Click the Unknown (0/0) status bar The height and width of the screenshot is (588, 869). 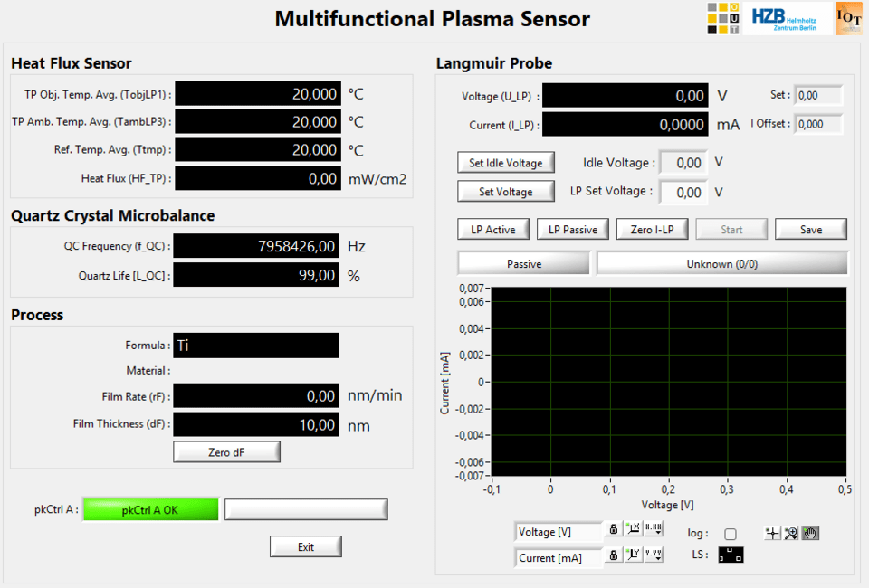721,263
